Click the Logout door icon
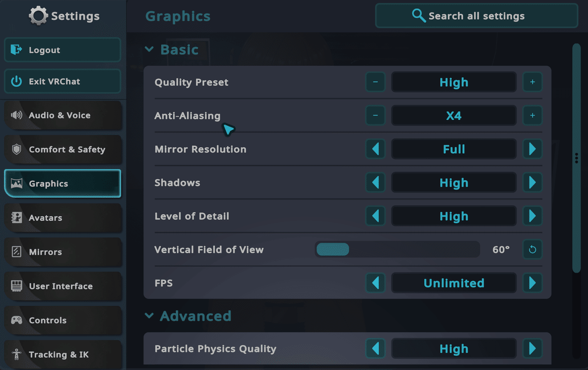The width and height of the screenshot is (588, 370). point(16,50)
